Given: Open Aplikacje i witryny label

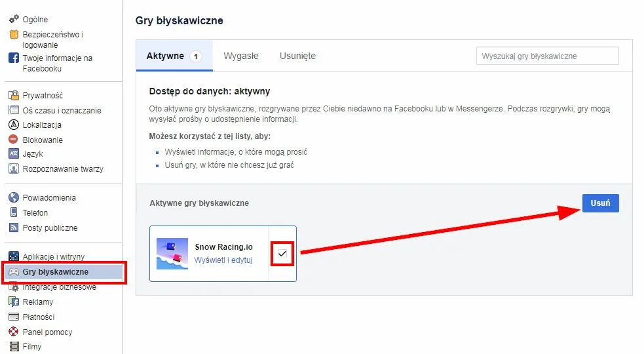Looking at the screenshot, I should [x=54, y=256].
